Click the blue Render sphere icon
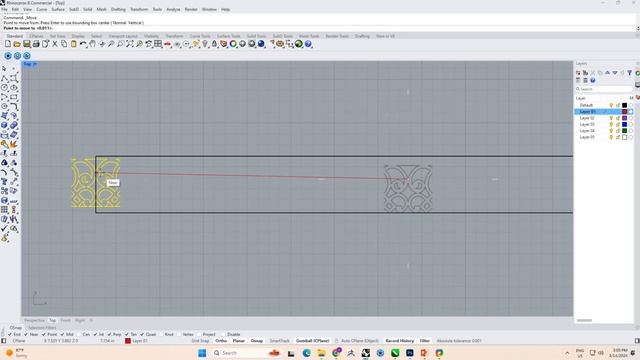This screenshot has width=640, height=360. click(x=261, y=44)
